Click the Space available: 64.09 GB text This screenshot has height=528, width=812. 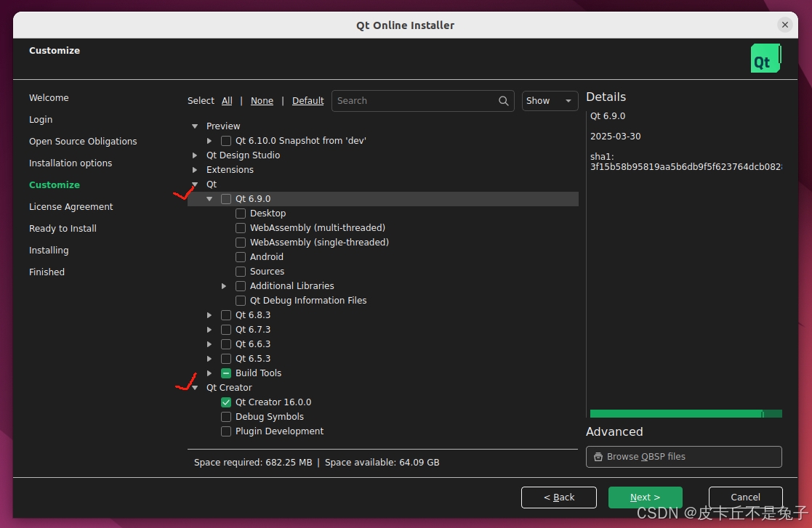[x=382, y=463]
